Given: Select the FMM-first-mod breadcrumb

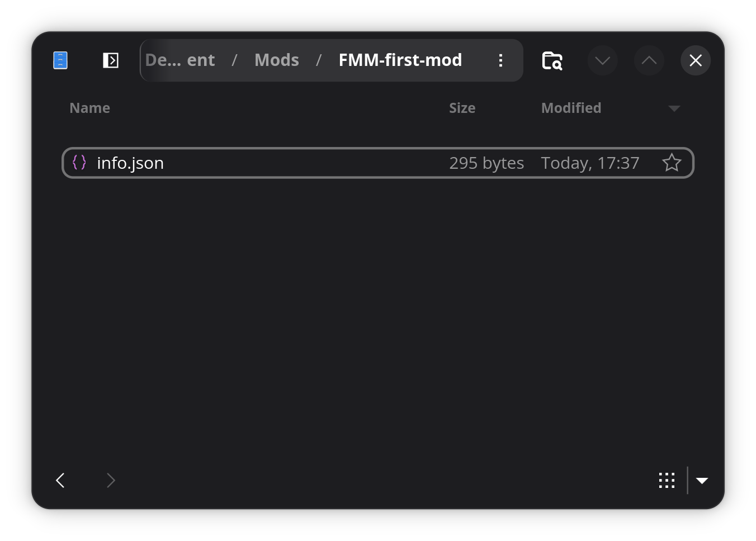Looking at the screenshot, I should (400, 60).
